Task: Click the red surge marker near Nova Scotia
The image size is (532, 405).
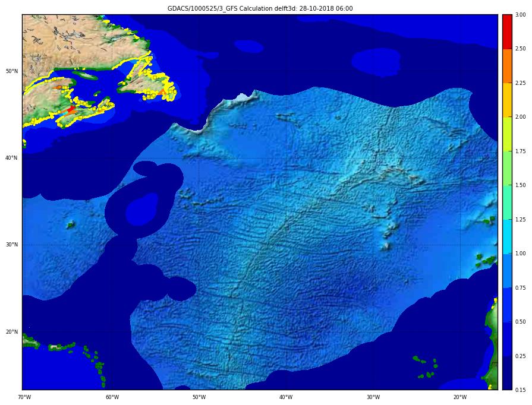Action: [71, 109]
